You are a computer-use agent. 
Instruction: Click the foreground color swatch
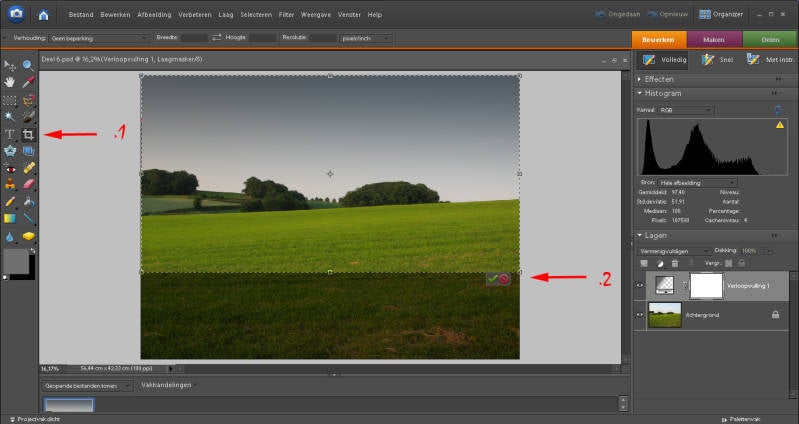coord(14,261)
